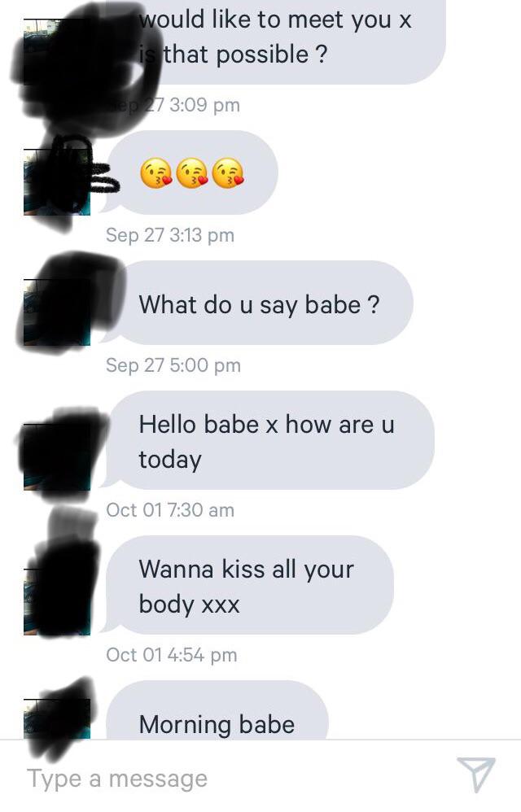This screenshot has height=812, width=521.
Task: Open avatar beside 'Morning babe' message
Action: coord(57,718)
